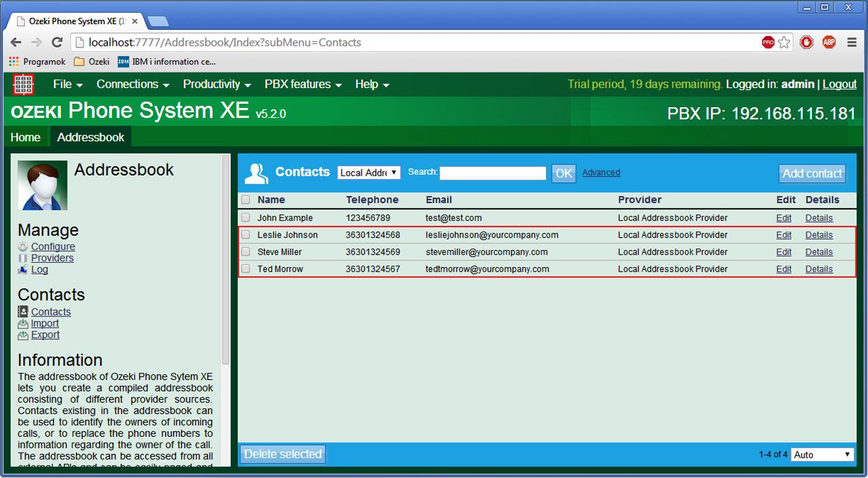Click the Addressbook avatar picture
Image resolution: width=868 pixels, height=478 pixels.
point(42,185)
